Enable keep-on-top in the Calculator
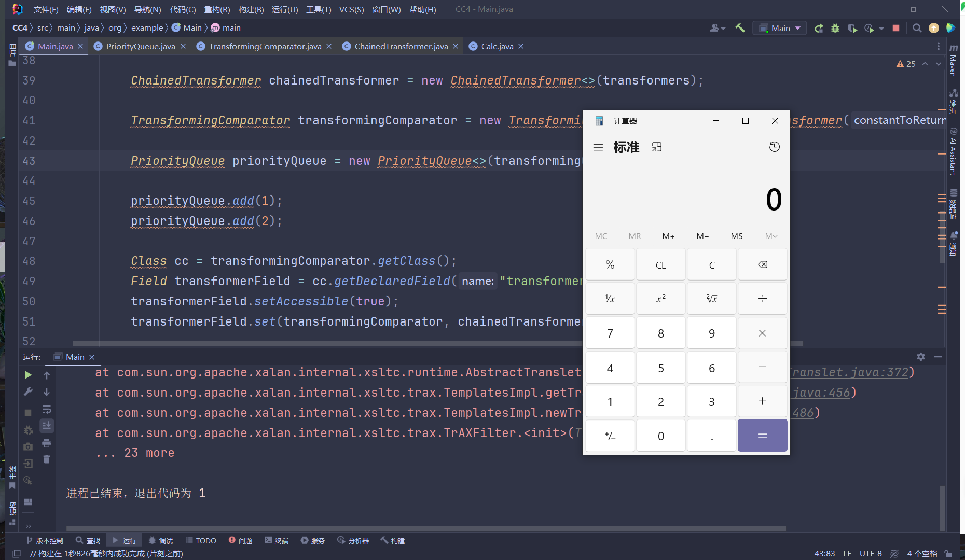Viewport: 965px width, 560px height. (656, 147)
